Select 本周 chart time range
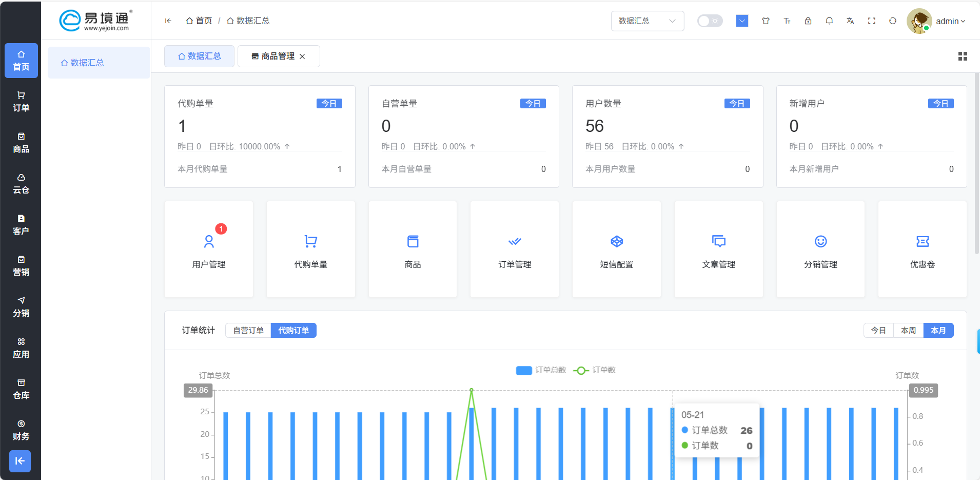This screenshot has width=980, height=480. 908,330
